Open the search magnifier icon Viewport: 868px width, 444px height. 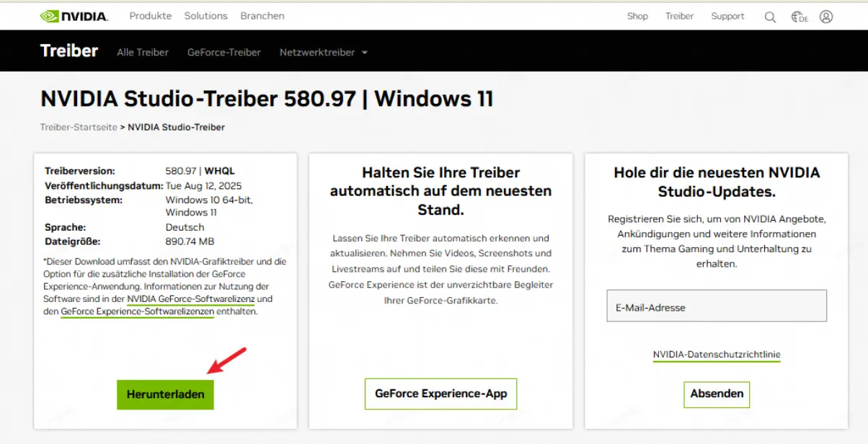pos(770,17)
